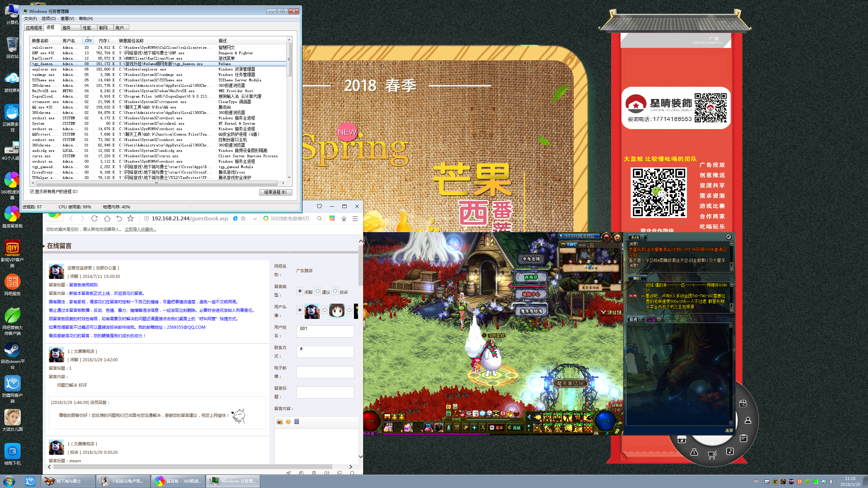This screenshot has width=868, height=488.
Task: Click the search magnifier in the browser
Action: point(319,219)
